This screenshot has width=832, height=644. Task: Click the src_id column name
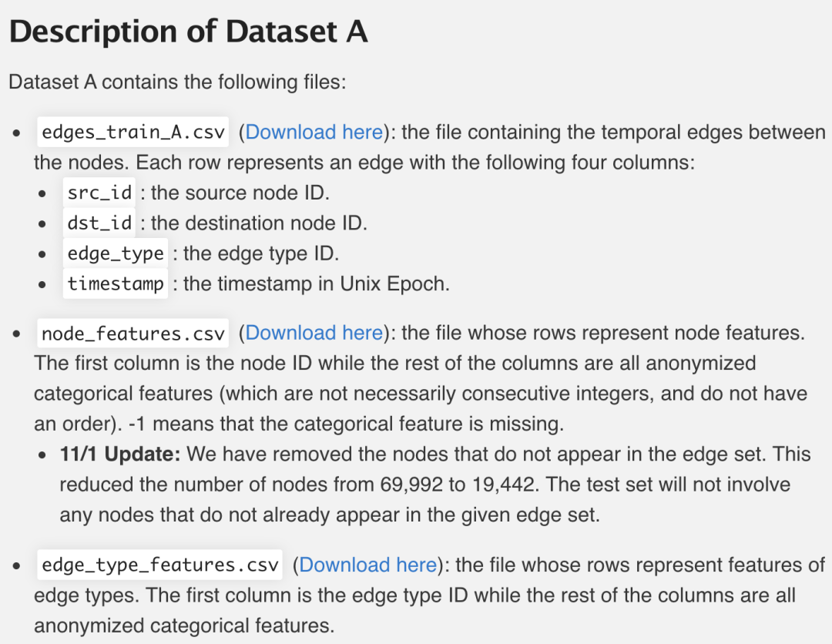(x=100, y=193)
